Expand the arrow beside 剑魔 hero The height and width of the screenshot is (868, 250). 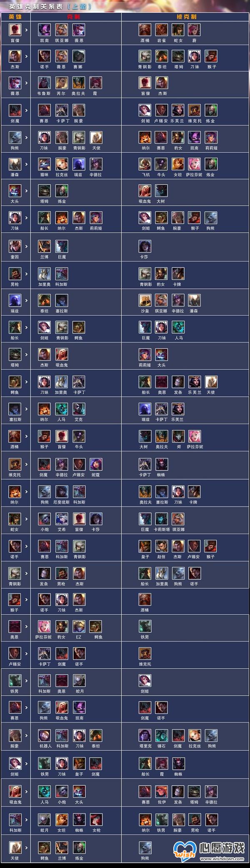coord(26,110)
